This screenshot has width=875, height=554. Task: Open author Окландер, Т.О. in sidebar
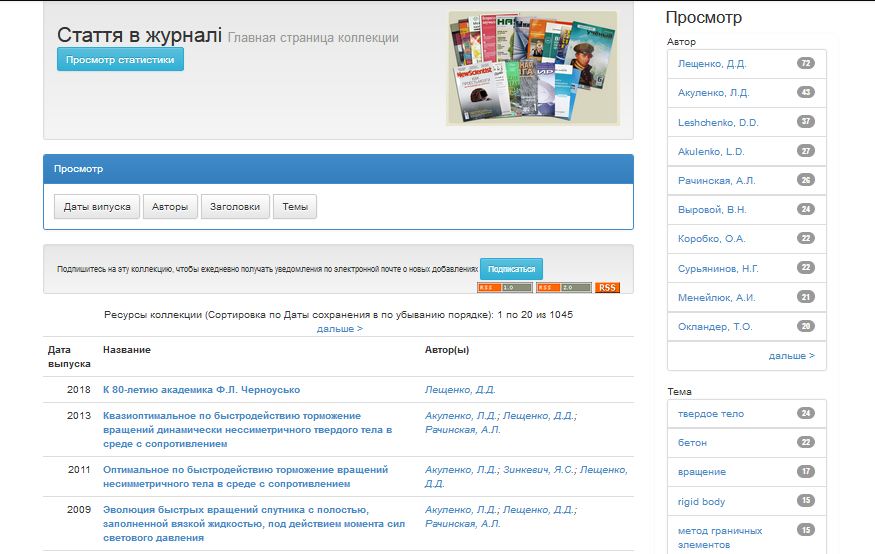715,326
